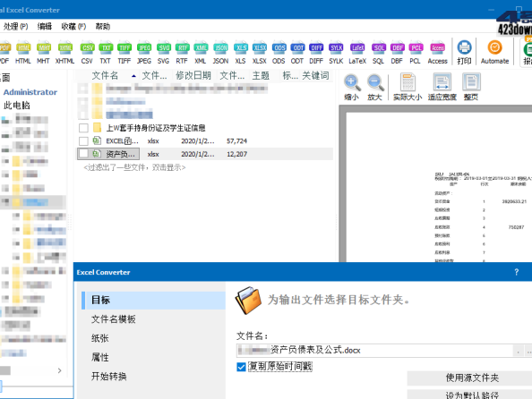Click the 文件名 output path field
532x399 pixels.
374,350
